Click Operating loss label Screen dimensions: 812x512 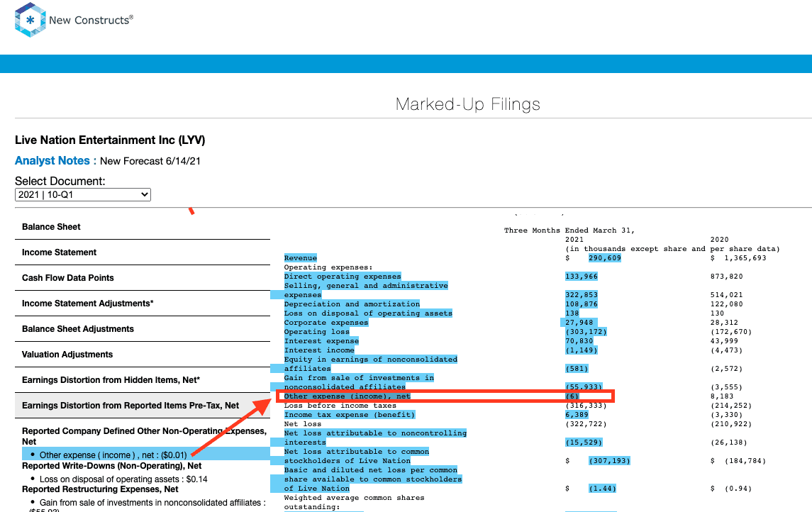point(316,332)
